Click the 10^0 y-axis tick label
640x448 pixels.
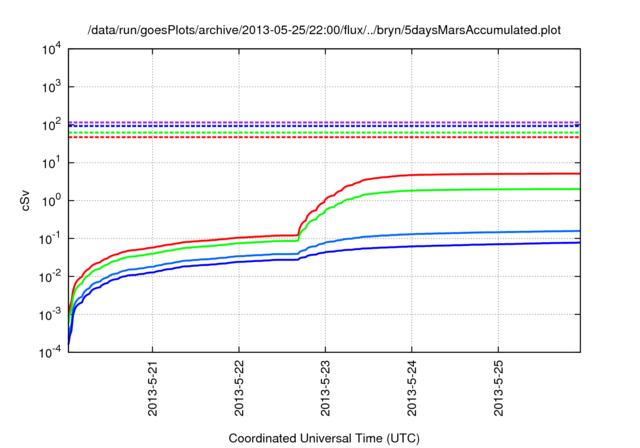tap(51, 201)
